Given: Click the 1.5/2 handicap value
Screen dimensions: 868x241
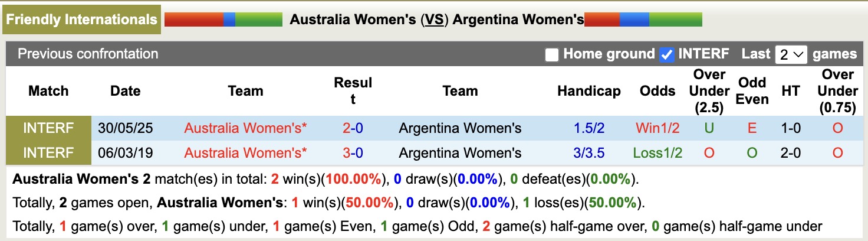Looking at the screenshot, I should 588,128.
